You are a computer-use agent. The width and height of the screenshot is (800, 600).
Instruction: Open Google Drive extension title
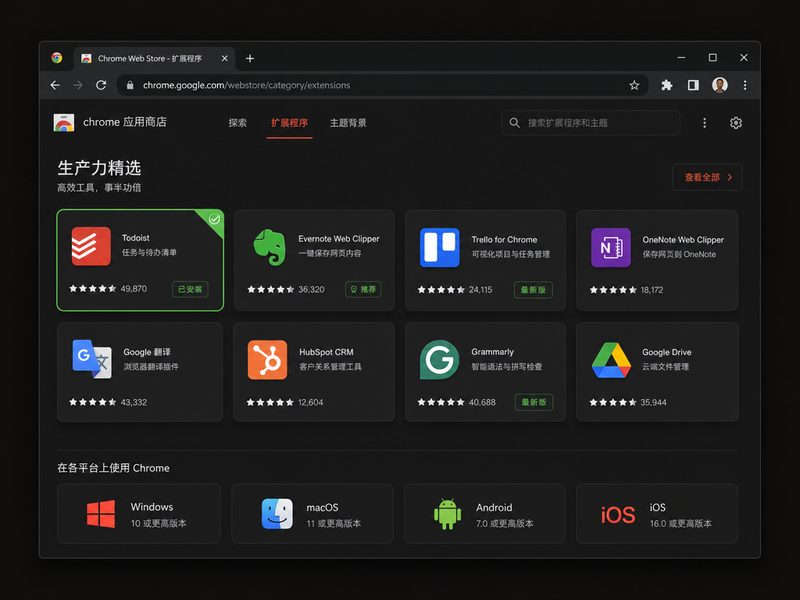tap(667, 352)
